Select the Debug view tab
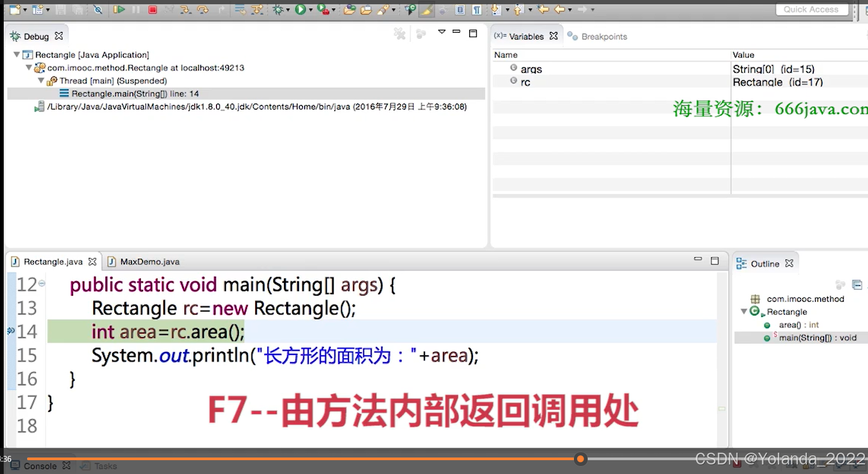The width and height of the screenshot is (868, 474). 36,36
